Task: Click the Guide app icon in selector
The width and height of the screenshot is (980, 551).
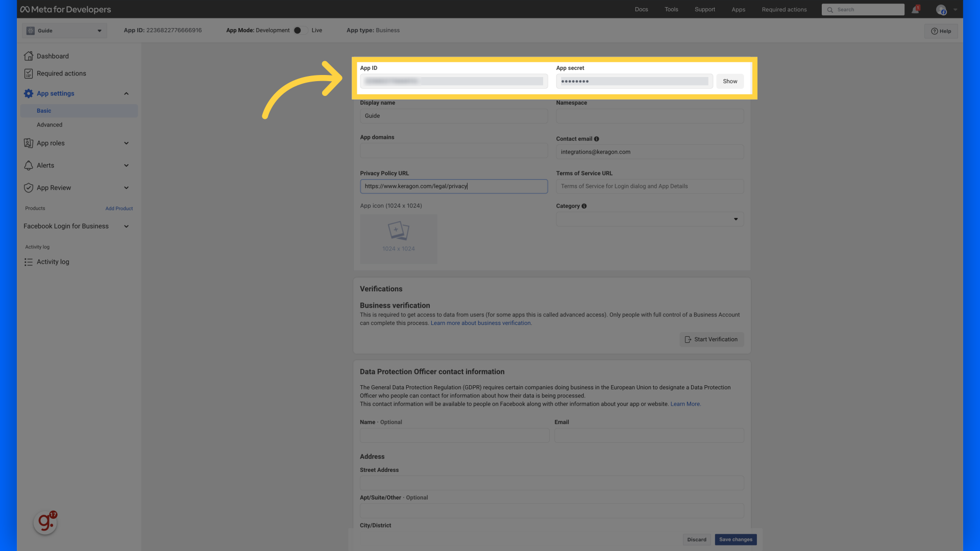Action: [31, 31]
